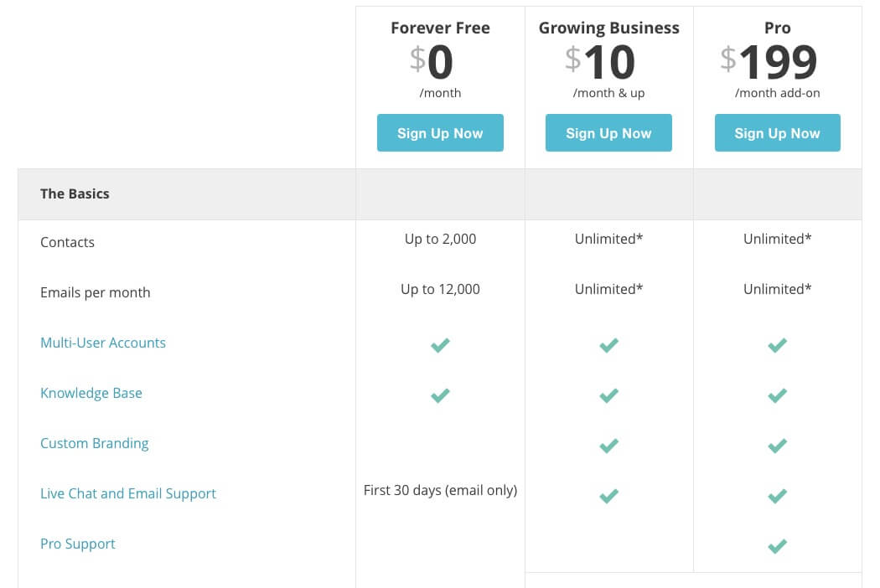The image size is (880, 588).
Task: Open the Custom Branding link
Action: [x=94, y=443]
